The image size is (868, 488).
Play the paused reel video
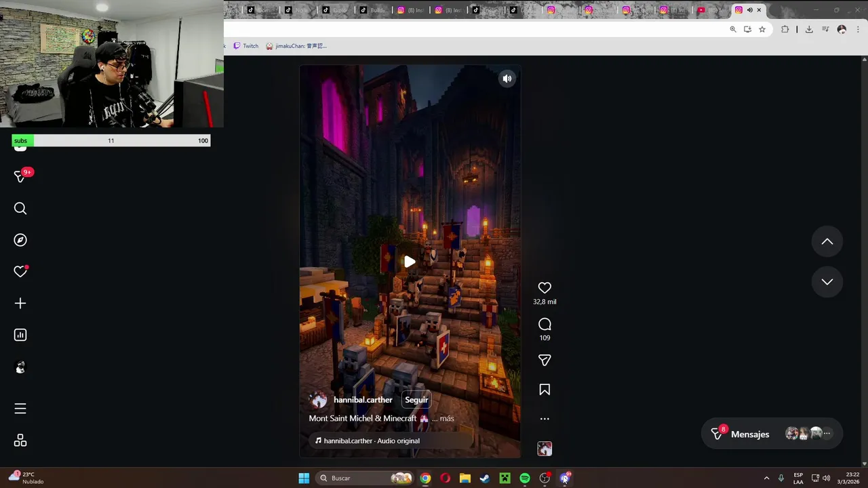(410, 262)
